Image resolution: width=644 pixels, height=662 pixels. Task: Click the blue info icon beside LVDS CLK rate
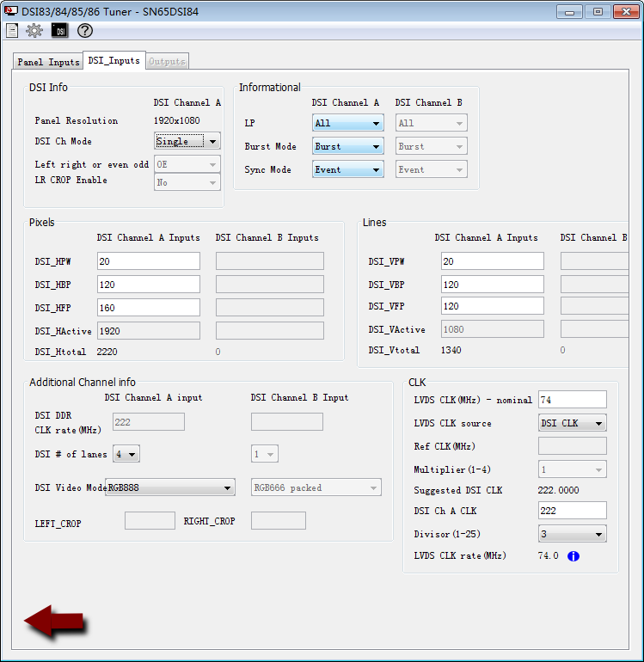573,556
